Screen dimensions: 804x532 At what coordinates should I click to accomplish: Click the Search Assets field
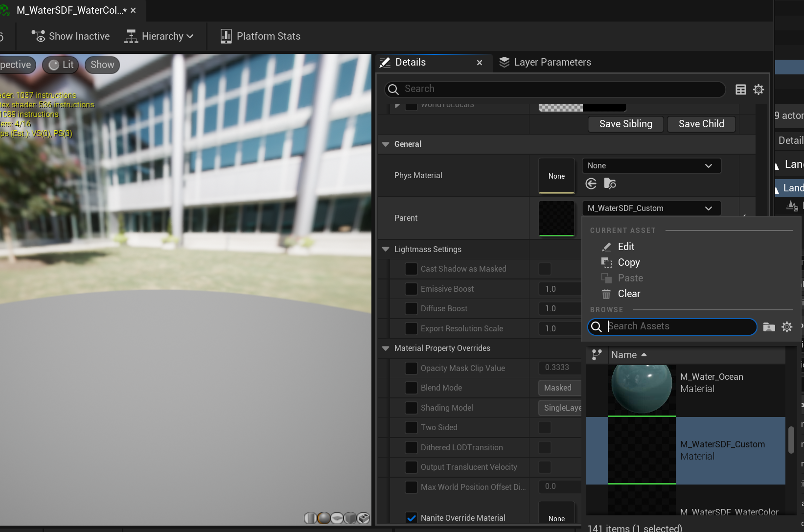pyautogui.click(x=672, y=326)
